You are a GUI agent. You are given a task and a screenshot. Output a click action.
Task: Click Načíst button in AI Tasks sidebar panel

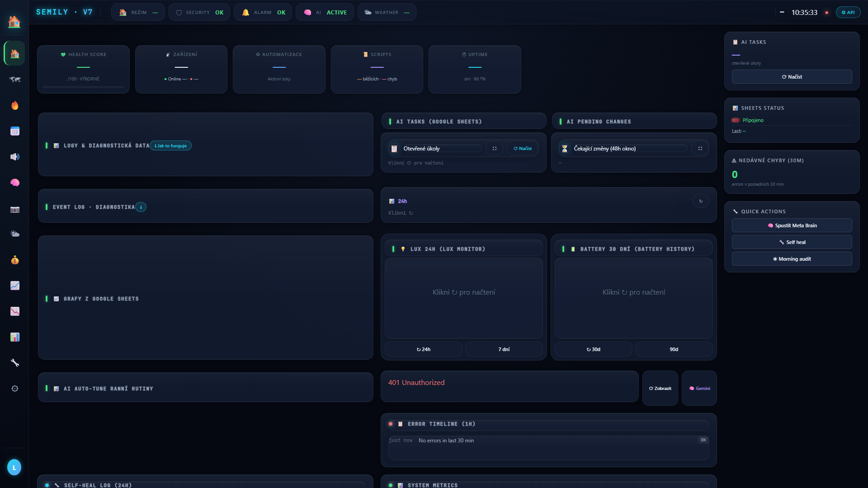tap(792, 77)
